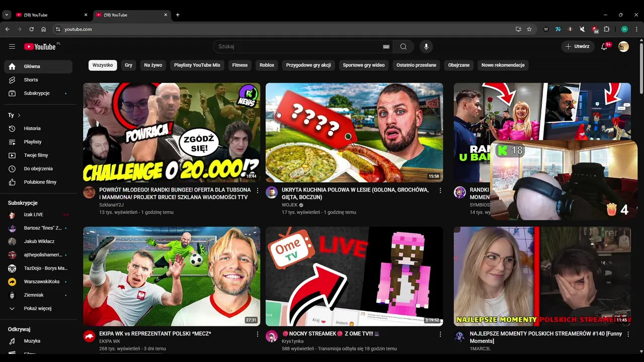644x362 pixels.
Task: Select the Wszystko filter chip
Action: pyautogui.click(x=103, y=65)
